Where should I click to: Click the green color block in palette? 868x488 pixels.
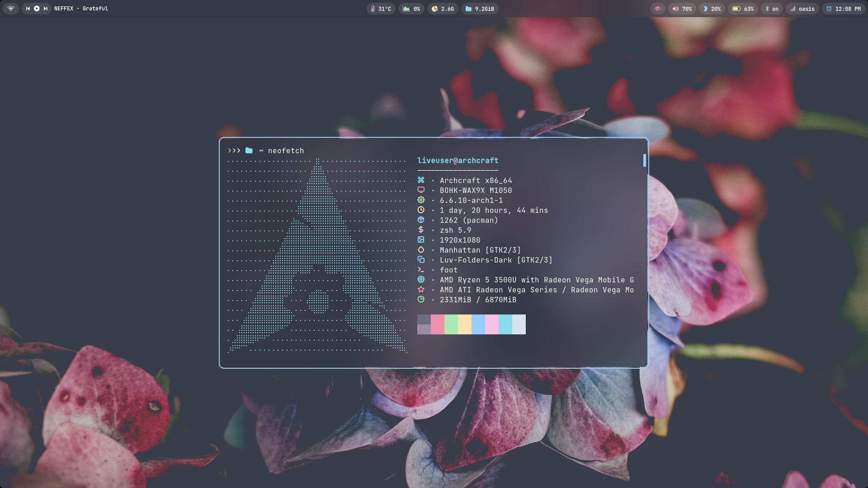coord(451,324)
